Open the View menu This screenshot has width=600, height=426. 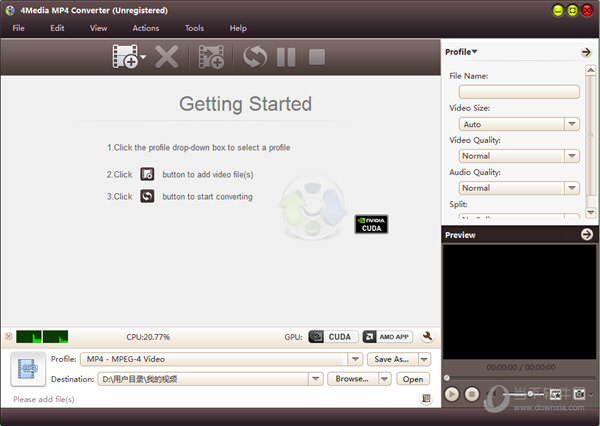point(98,28)
